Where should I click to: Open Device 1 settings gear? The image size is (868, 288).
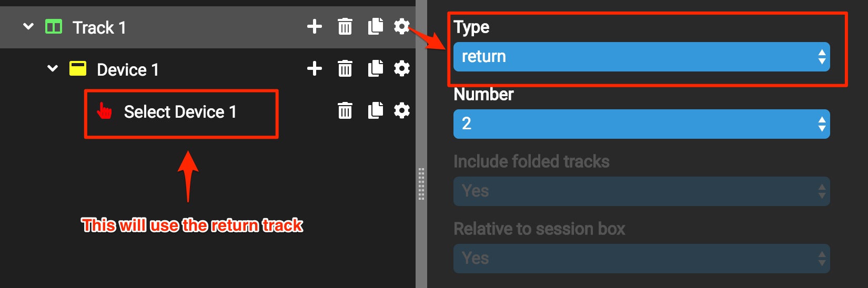pyautogui.click(x=401, y=68)
